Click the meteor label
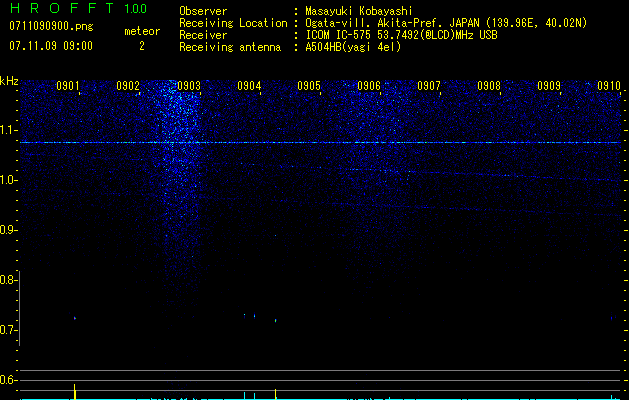629x400 pixels. coord(142,31)
